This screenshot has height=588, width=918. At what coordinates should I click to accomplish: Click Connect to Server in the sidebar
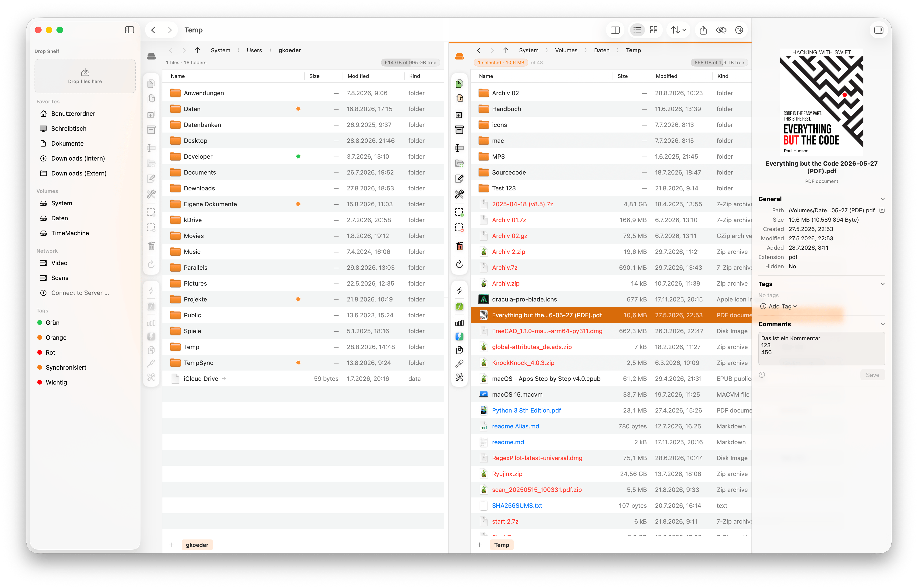80,293
